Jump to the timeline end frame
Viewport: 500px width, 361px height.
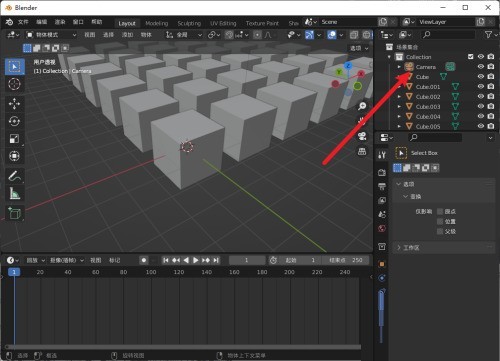coord(216,260)
